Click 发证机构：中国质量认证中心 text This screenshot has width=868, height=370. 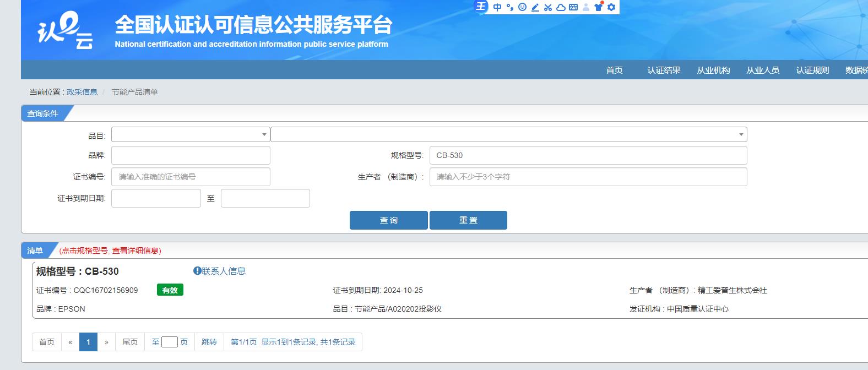pyautogui.click(x=679, y=309)
